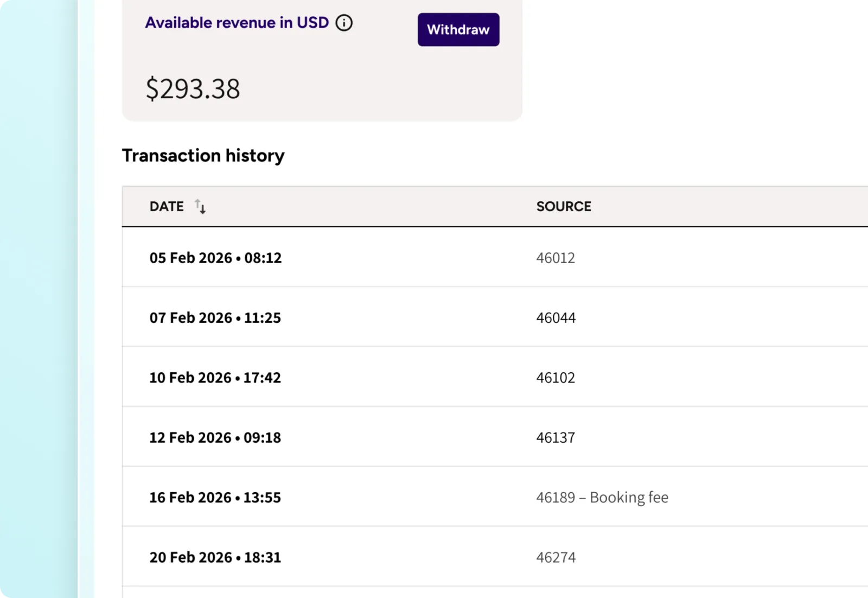This screenshot has width=868, height=598.
Task: Open the 46189 – Booking fee source
Action: pos(602,498)
